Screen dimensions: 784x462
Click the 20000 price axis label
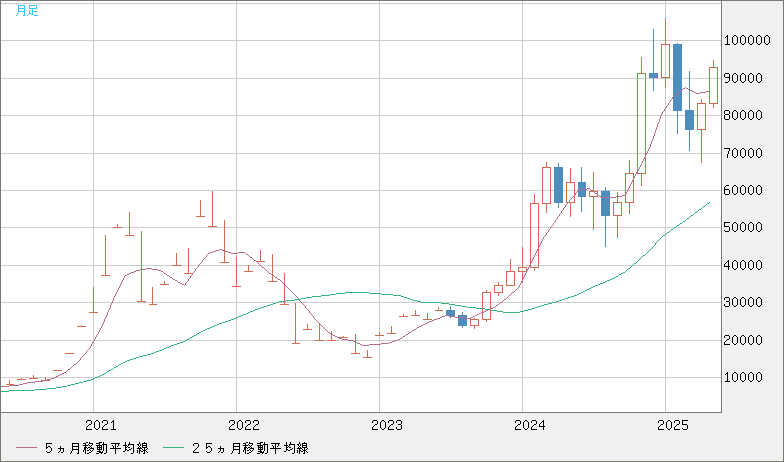pos(744,340)
